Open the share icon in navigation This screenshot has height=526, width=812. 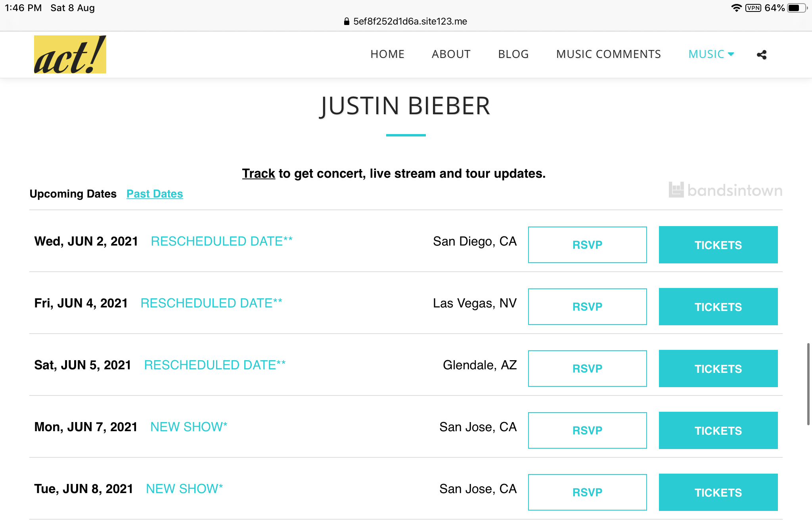point(761,55)
